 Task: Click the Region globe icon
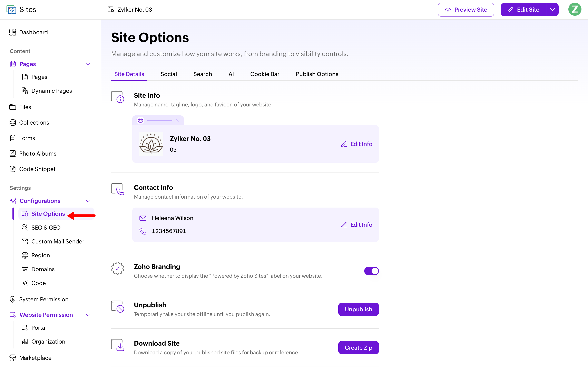pos(25,255)
